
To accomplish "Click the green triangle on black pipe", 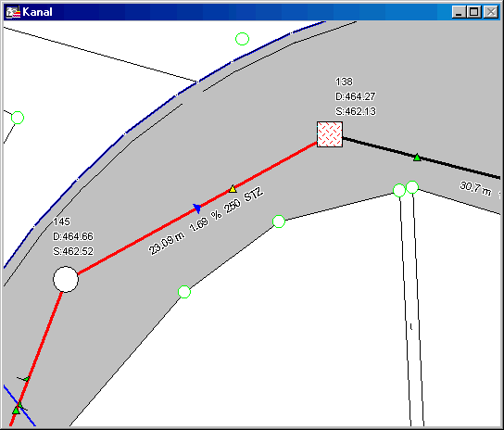I will point(417,158).
